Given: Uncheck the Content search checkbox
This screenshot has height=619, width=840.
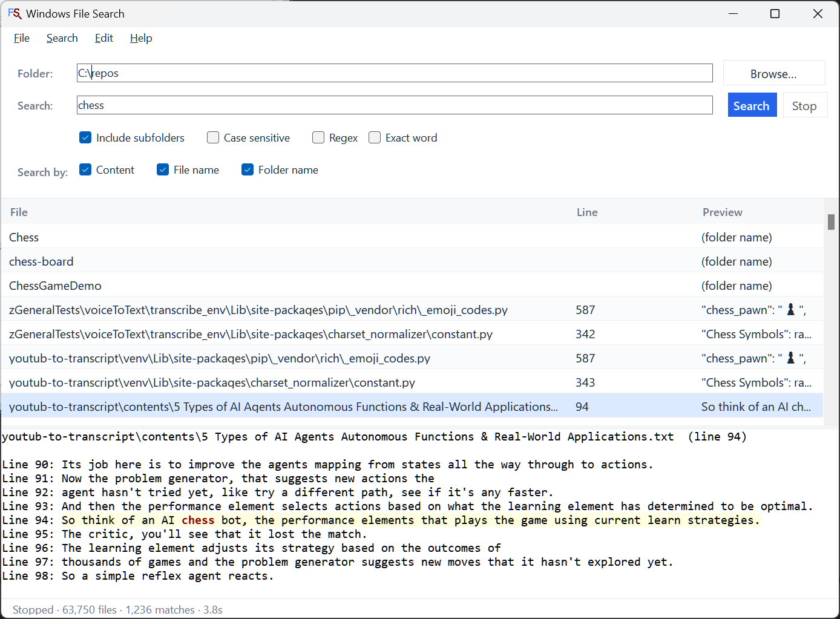Looking at the screenshot, I should pyautogui.click(x=85, y=170).
